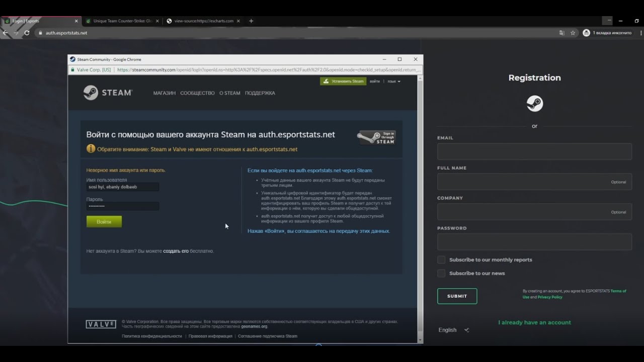Open the Privacy Policy link
The height and width of the screenshot is (362, 644).
[x=550, y=297]
